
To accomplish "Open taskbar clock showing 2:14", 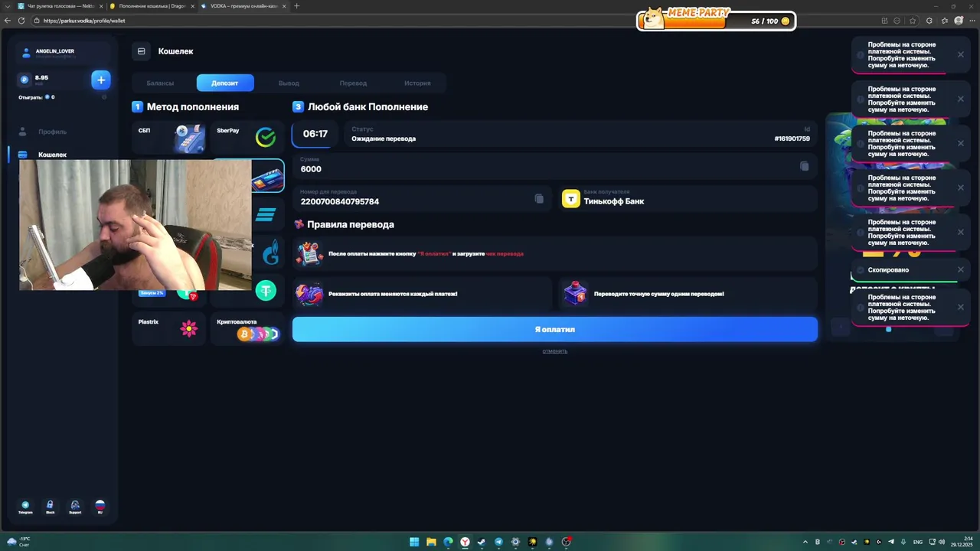I will point(962,542).
